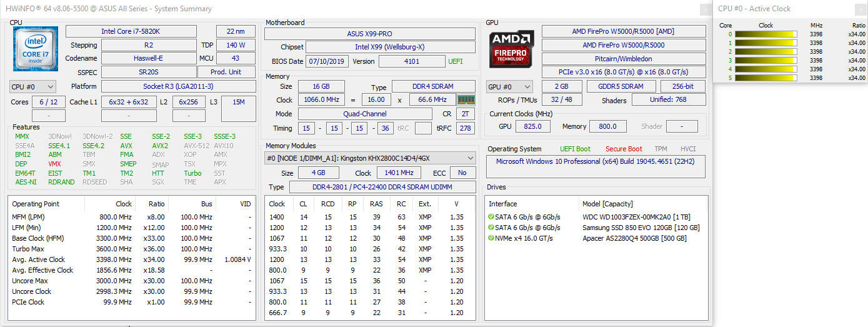Click the DDR4 SDRAM memory type field
The width and height of the screenshot is (868, 327).
coord(433,86)
